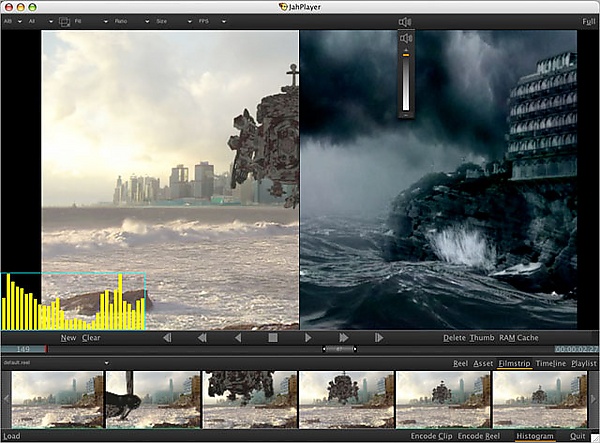Click the Encode Clip button
Viewport: 600px width, 443px height.
tap(431, 436)
